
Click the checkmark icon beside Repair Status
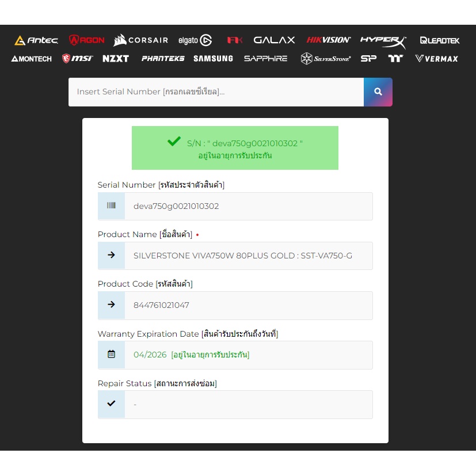click(x=112, y=403)
